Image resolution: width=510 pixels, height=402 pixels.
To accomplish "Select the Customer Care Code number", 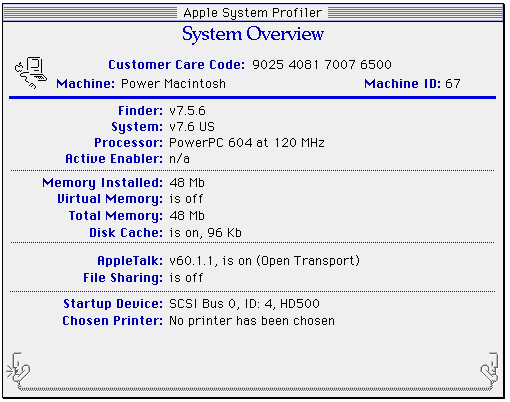I will 322,64.
